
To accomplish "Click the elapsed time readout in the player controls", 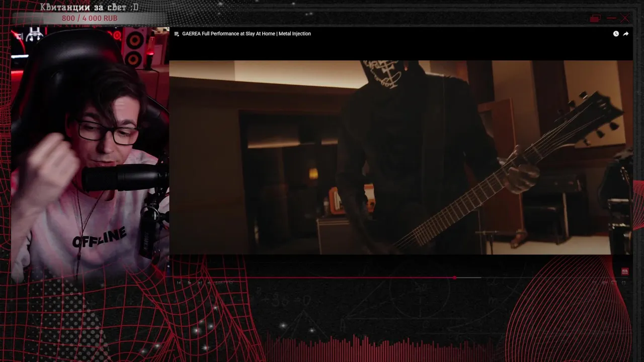I will [x=224, y=283].
